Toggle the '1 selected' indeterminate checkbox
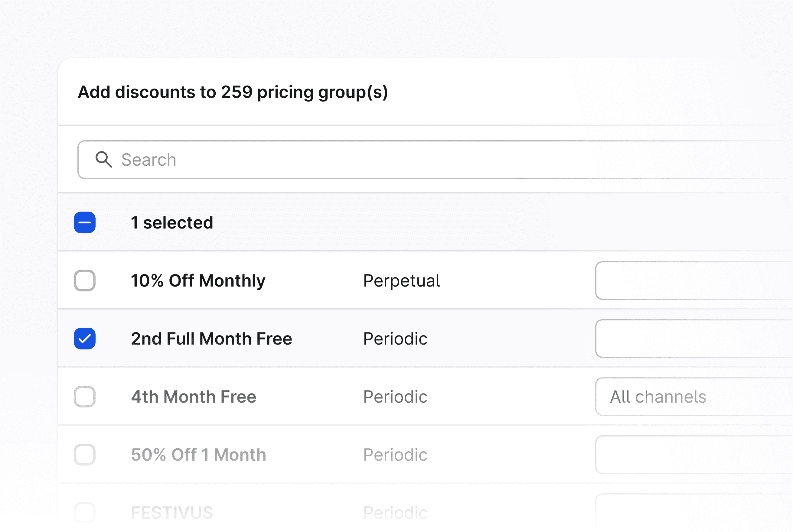This screenshot has width=793, height=532. pyautogui.click(x=84, y=222)
